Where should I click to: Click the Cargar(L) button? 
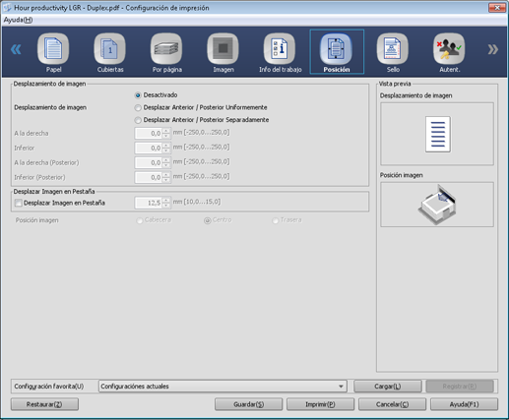[x=388, y=387]
